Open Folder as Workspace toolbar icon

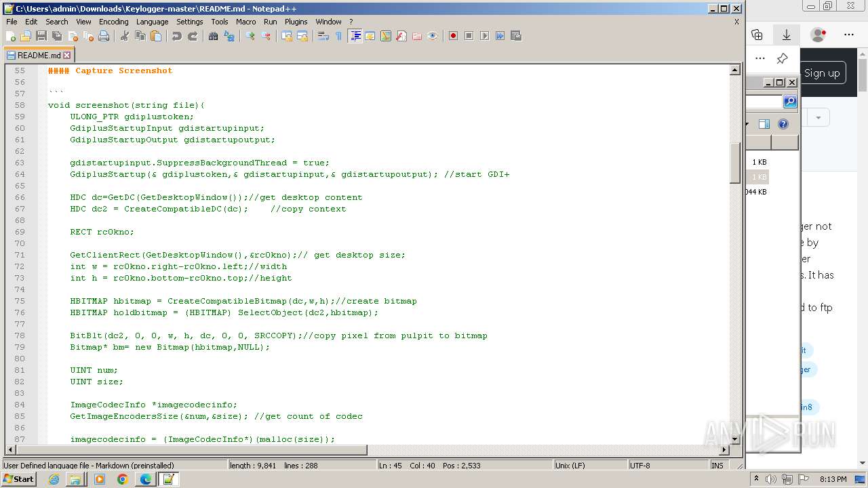tap(417, 36)
